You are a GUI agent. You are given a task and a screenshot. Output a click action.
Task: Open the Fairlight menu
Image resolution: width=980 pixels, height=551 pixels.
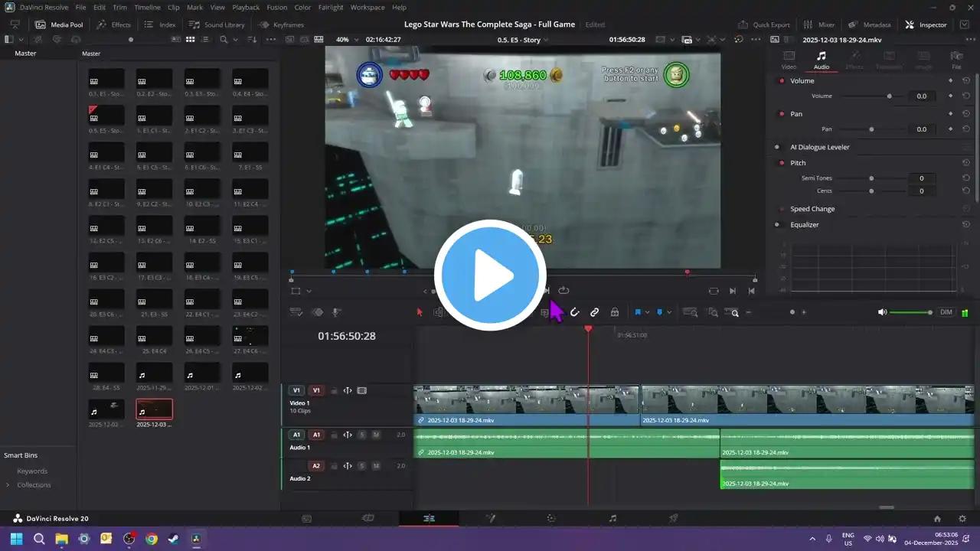point(330,7)
